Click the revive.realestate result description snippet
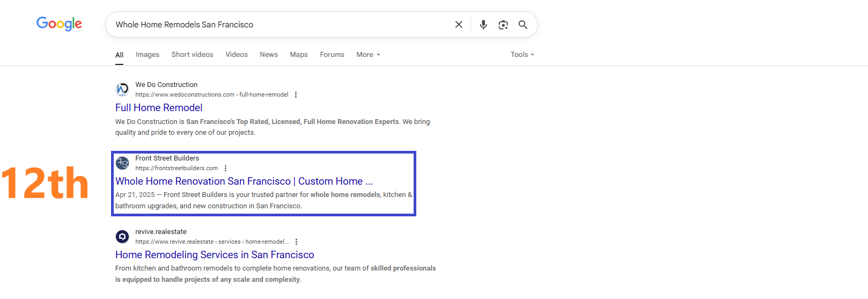This screenshot has height=299, width=868. pyautogui.click(x=276, y=274)
